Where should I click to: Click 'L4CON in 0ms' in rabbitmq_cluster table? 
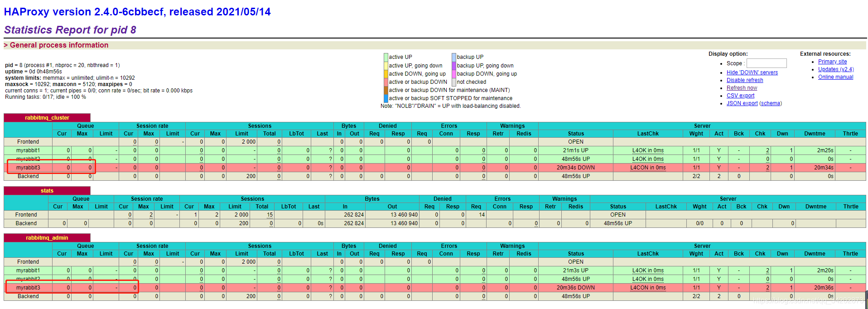pyautogui.click(x=648, y=168)
